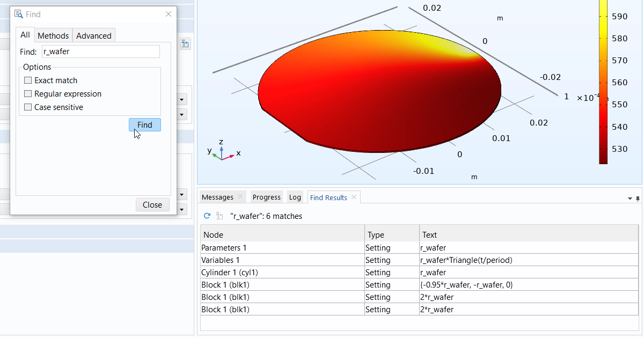Close the Find dialog using the X
This screenshot has width=644, height=338.
(x=169, y=14)
